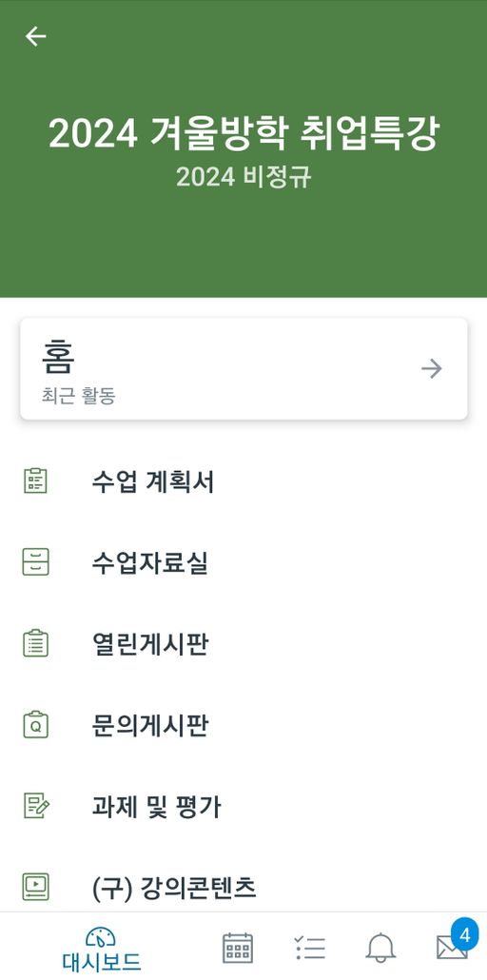Open the 홈 최근 활동 card
This screenshot has width=487, height=980.
[243, 369]
